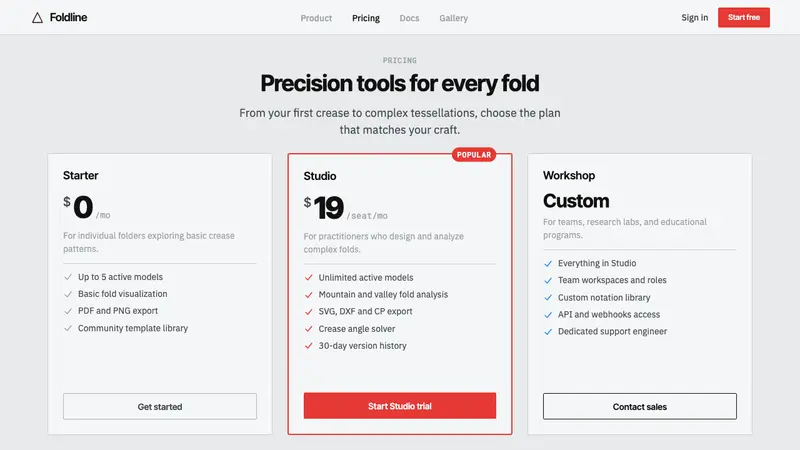Click the Sign in link
This screenshot has width=800, height=450.
pos(694,17)
